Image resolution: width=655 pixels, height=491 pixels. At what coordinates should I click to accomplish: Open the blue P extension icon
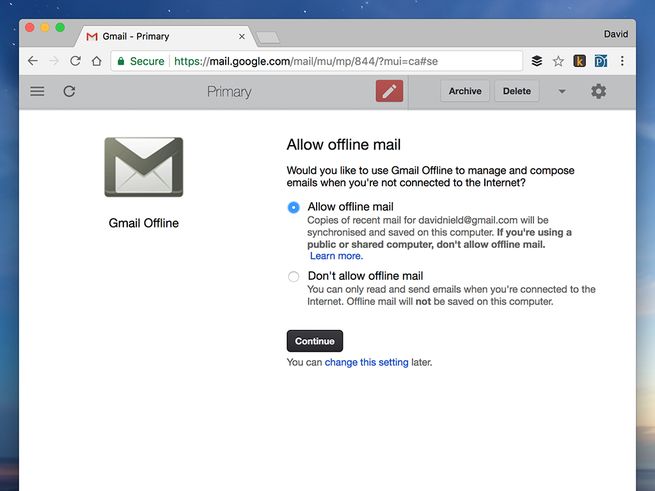[601, 61]
